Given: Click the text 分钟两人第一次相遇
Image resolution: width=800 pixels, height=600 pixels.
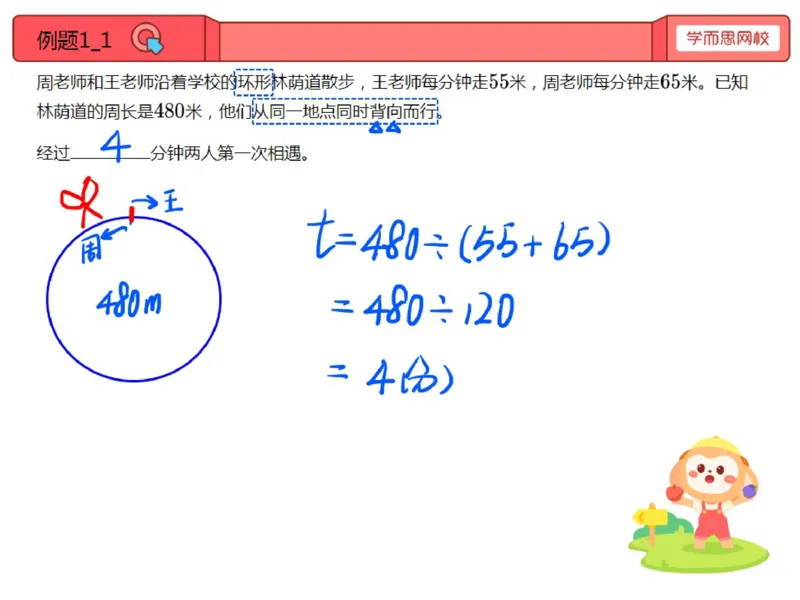Looking at the screenshot, I should tap(226, 153).
